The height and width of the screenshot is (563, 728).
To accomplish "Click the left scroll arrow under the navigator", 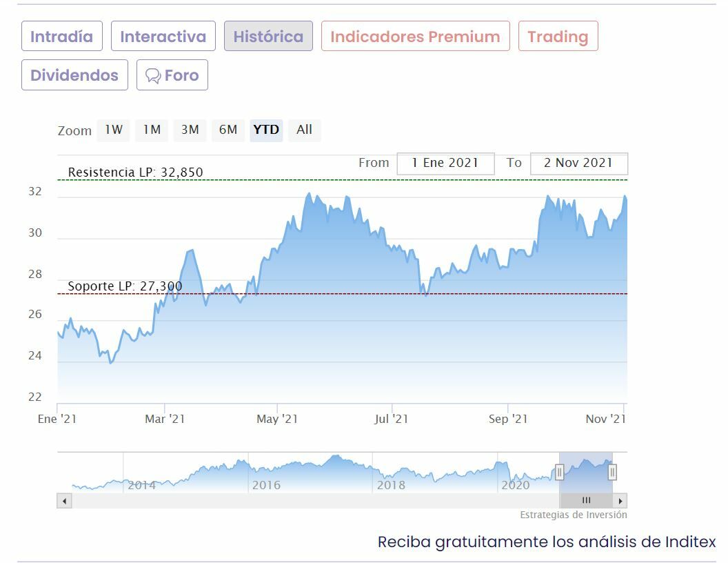I will click(65, 501).
